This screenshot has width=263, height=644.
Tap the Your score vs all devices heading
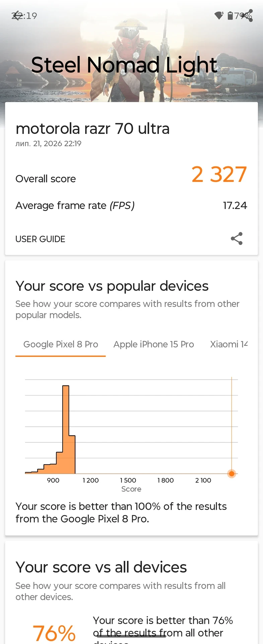[x=101, y=567]
